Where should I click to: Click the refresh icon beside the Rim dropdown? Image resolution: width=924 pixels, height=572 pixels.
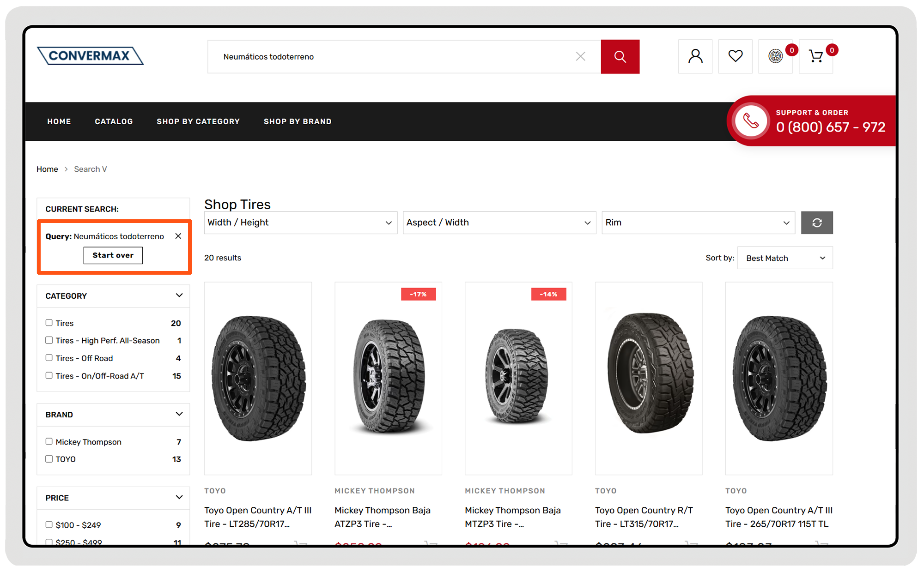coord(817,223)
